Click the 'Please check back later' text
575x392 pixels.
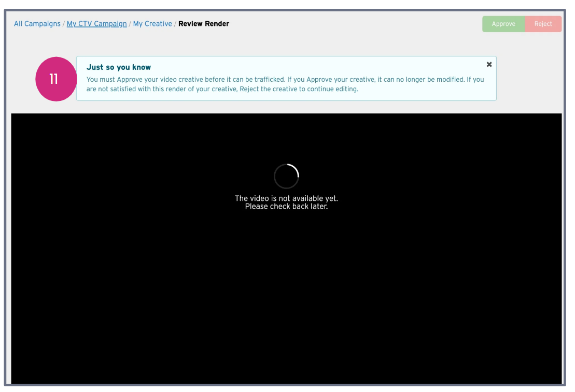pos(286,207)
